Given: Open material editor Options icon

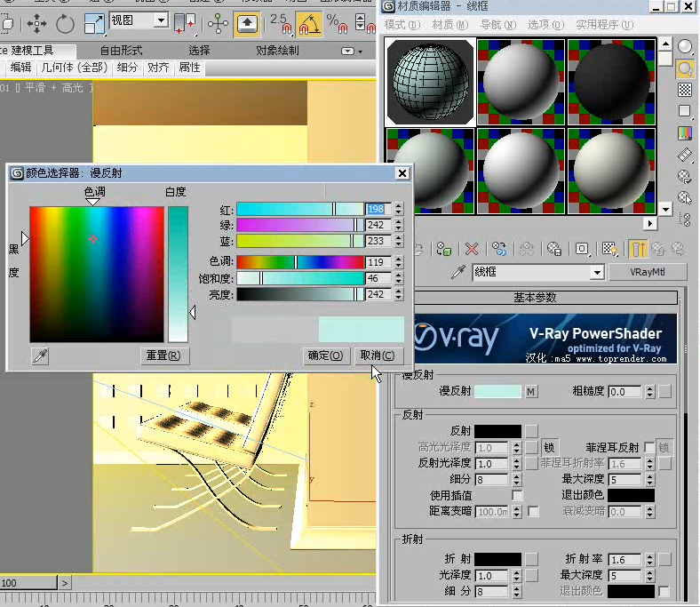Looking at the screenshot, I should click(x=685, y=176).
